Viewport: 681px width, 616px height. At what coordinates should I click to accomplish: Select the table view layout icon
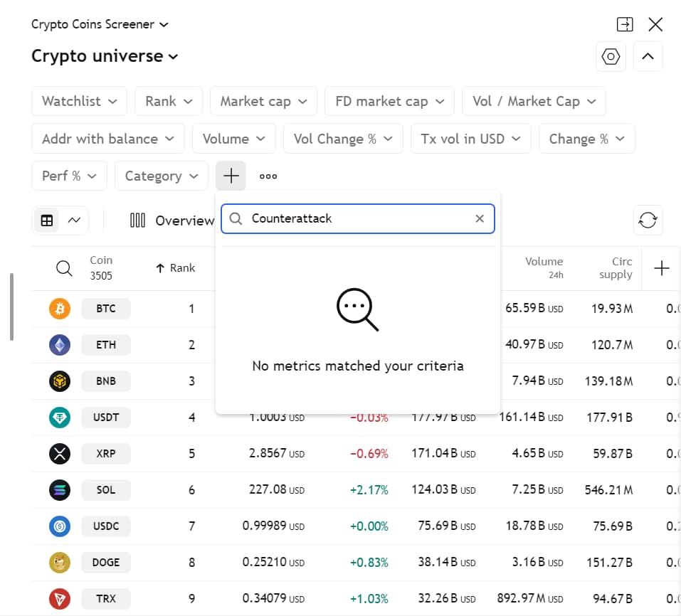[x=47, y=221]
